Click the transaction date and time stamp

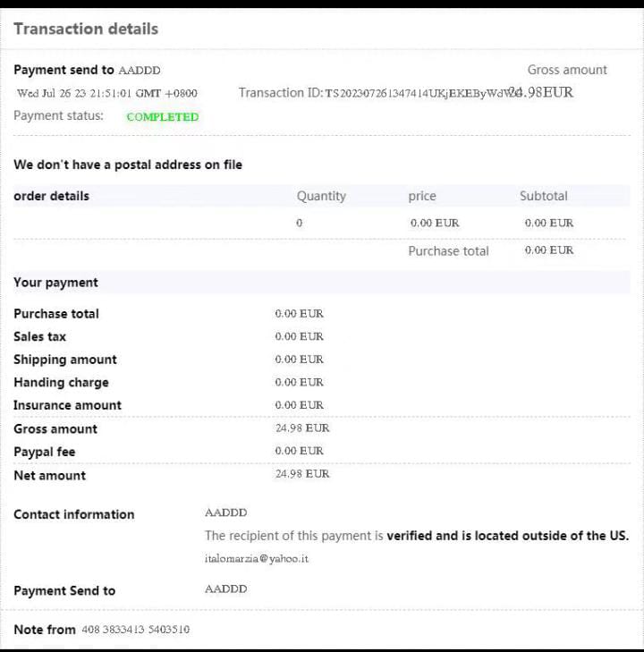pos(107,93)
